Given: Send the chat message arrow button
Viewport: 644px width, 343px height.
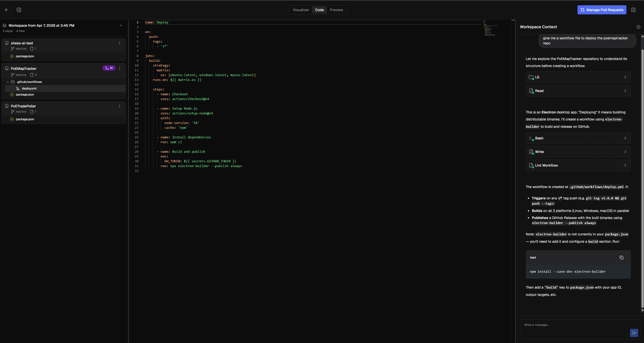Looking at the screenshot, I should [634, 333].
